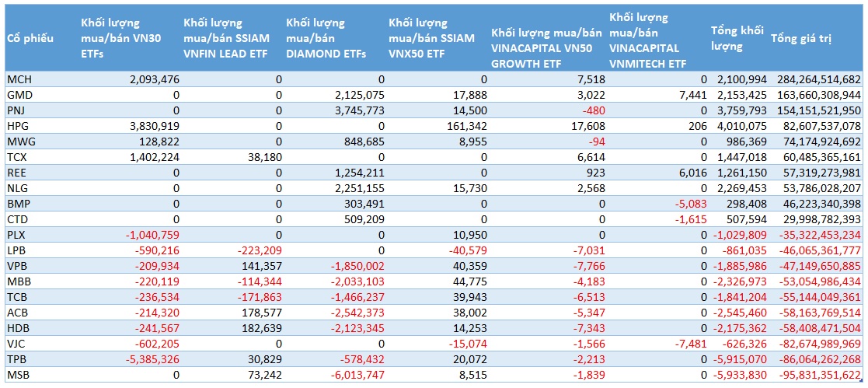Viewport: 868px width, 388px height.
Task: Select the value -5,385,326 in TPB row
Action: 154,358
